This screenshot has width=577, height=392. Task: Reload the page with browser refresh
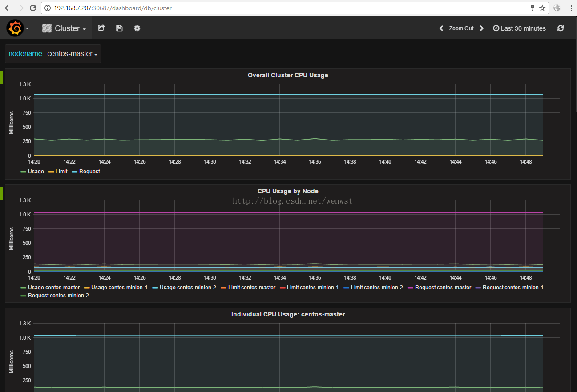(33, 8)
